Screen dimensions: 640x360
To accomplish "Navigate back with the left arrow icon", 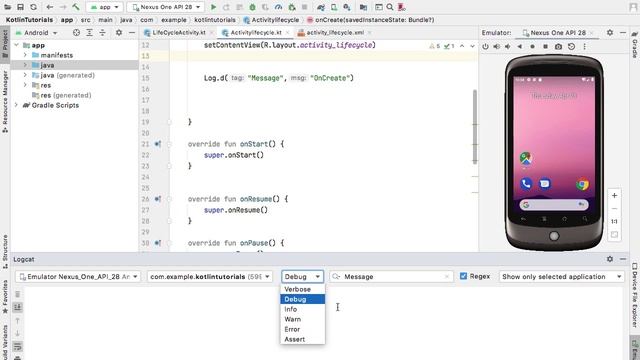I will [49, 7].
